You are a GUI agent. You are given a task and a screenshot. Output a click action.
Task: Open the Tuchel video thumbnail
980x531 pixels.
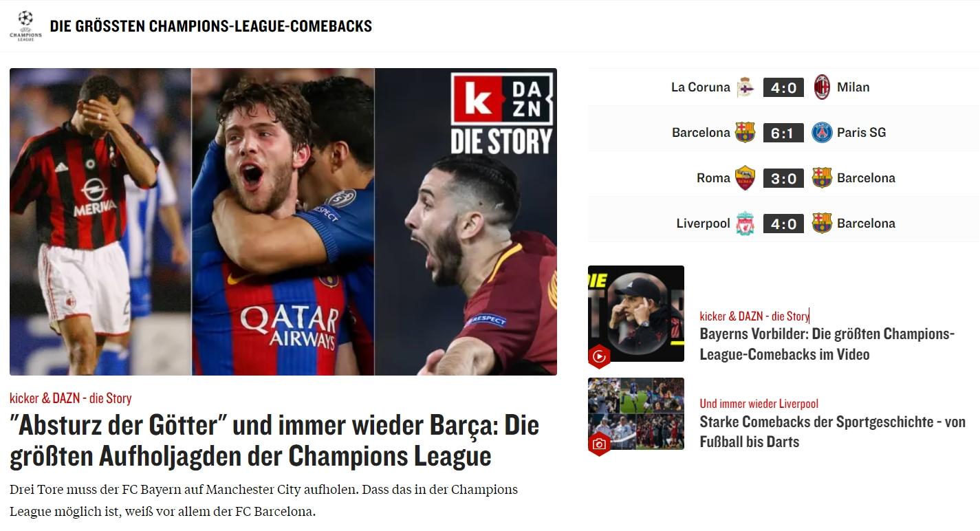click(x=636, y=314)
